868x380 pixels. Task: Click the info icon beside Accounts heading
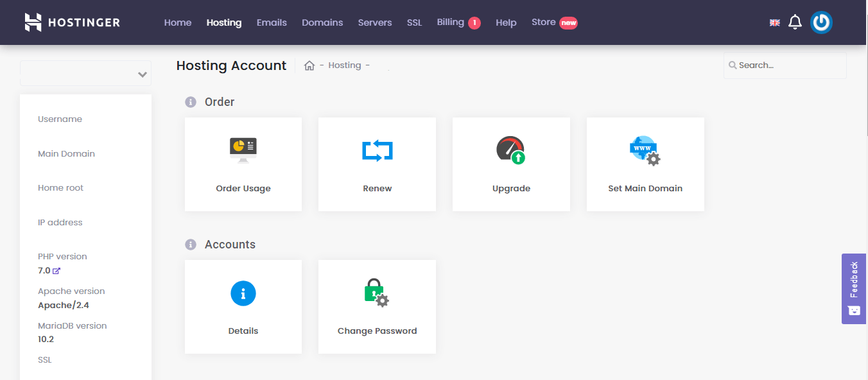pos(191,245)
